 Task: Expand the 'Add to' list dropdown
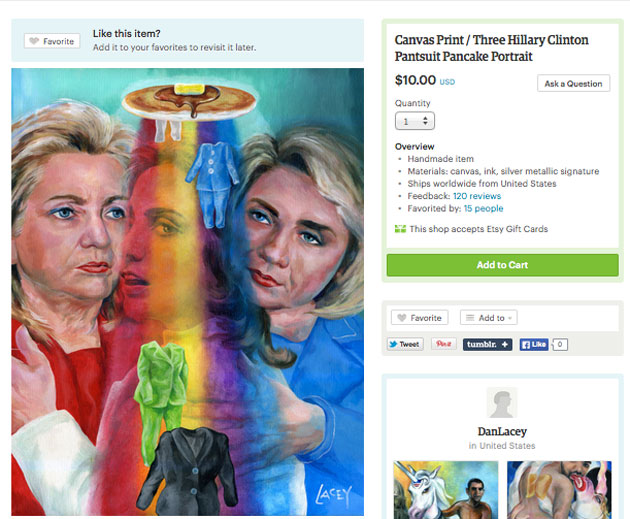pyautogui.click(x=489, y=318)
